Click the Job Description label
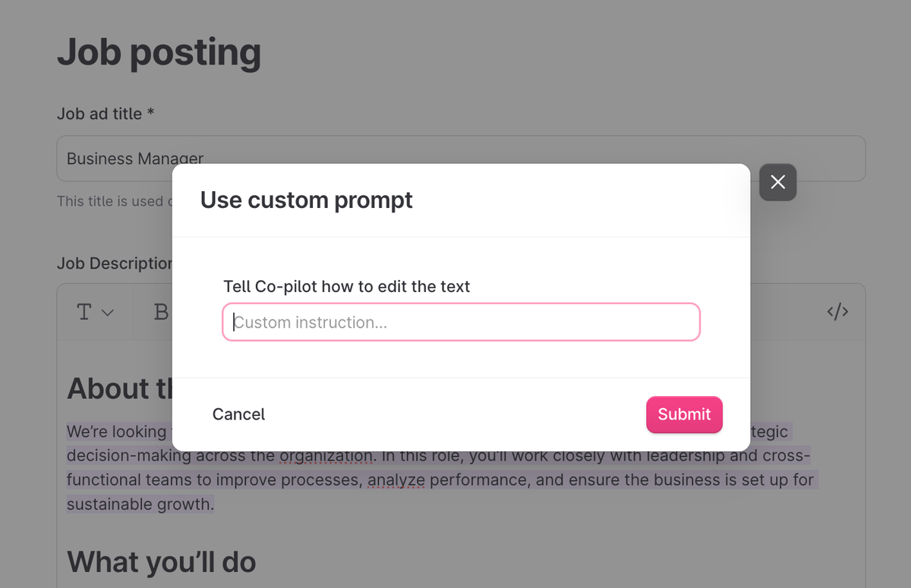911x588 pixels. pos(114,263)
